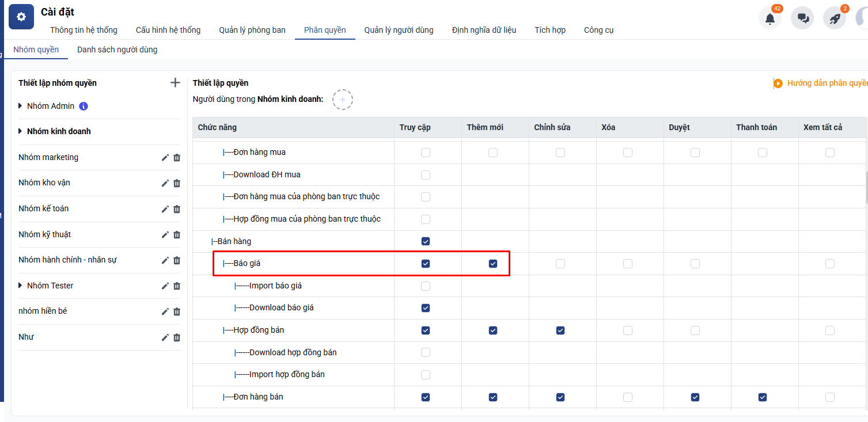
Task: Expand the Nhóm Tester group
Action: click(21, 286)
